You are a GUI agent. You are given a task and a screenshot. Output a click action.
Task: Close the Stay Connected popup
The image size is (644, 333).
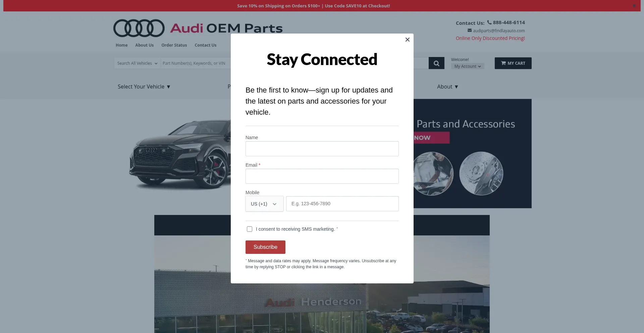(407, 40)
